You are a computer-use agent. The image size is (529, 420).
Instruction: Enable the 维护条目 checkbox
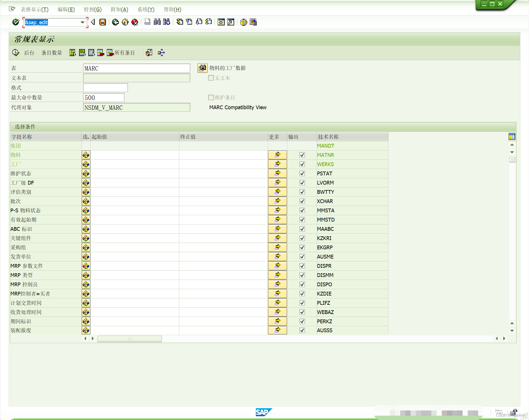pyautogui.click(x=211, y=97)
